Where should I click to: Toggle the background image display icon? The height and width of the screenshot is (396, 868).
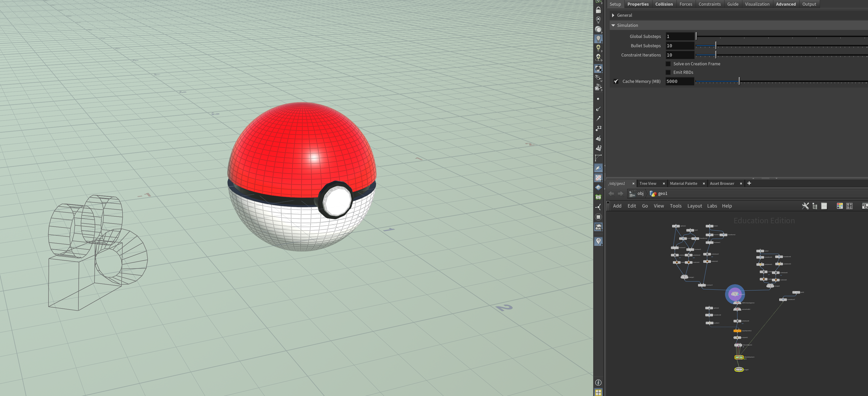(598, 227)
